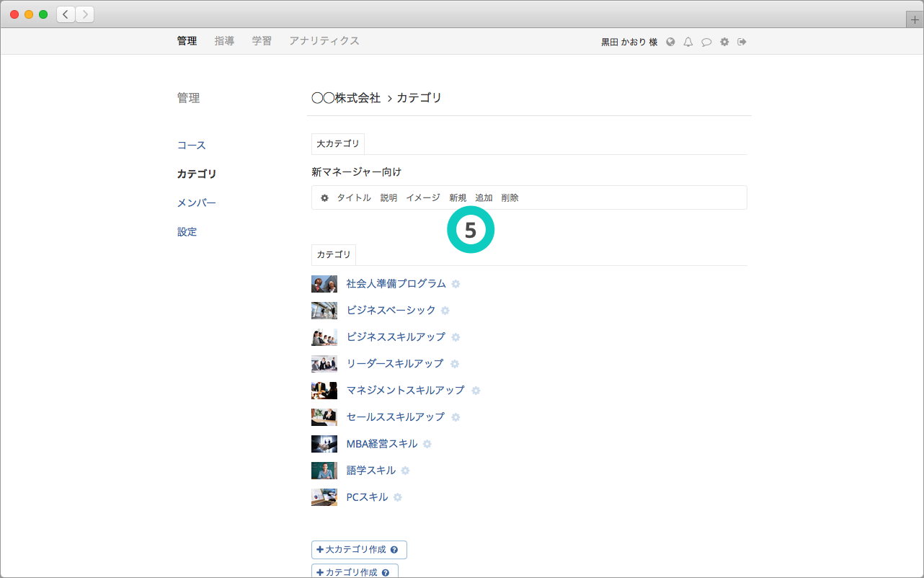Image resolution: width=924 pixels, height=578 pixels.
Task: Click help icon on 大カテゴリ作成 button
Action: click(x=394, y=550)
